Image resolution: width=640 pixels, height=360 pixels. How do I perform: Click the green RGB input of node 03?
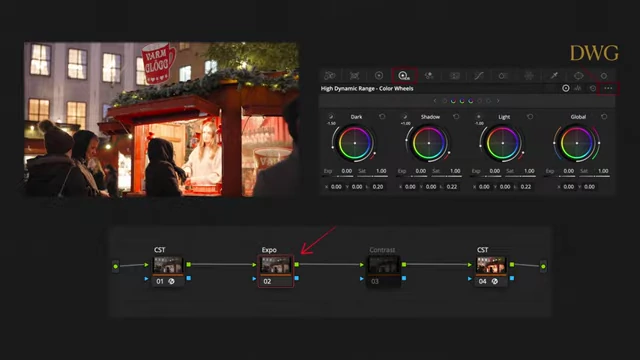pyautogui.click(x=362, y=264)
